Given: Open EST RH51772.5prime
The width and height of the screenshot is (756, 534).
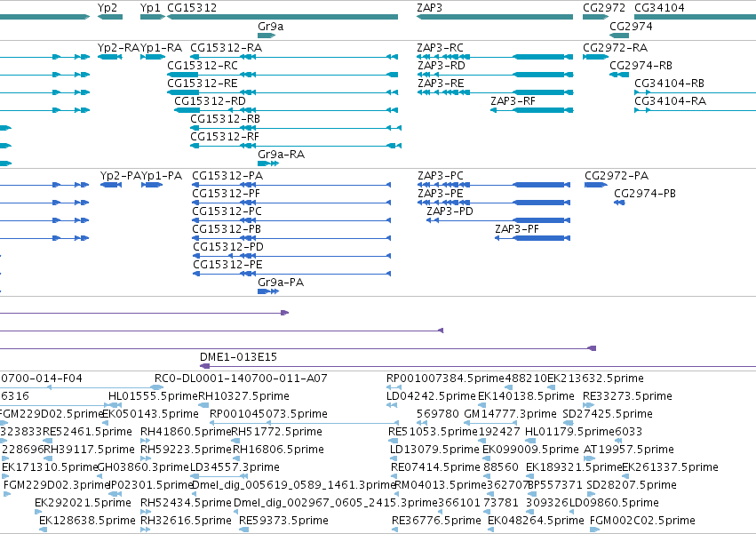Looking at the screenshot, I should pyautogui.click(x=277, y=432).
